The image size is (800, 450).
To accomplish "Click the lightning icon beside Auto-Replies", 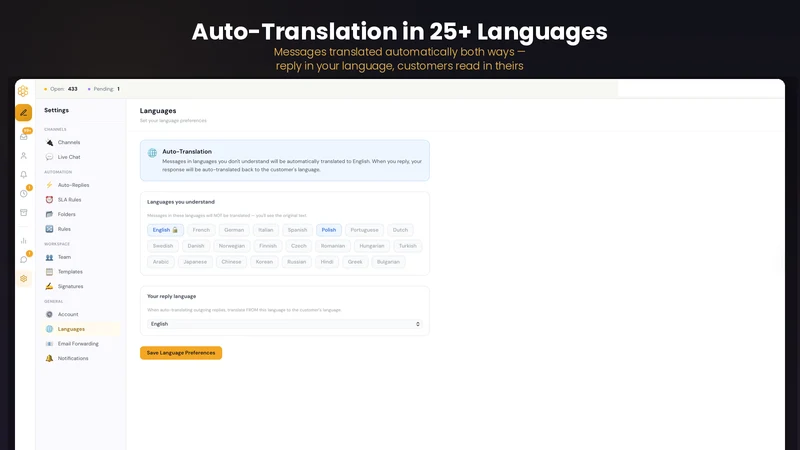I will point(49,185).
